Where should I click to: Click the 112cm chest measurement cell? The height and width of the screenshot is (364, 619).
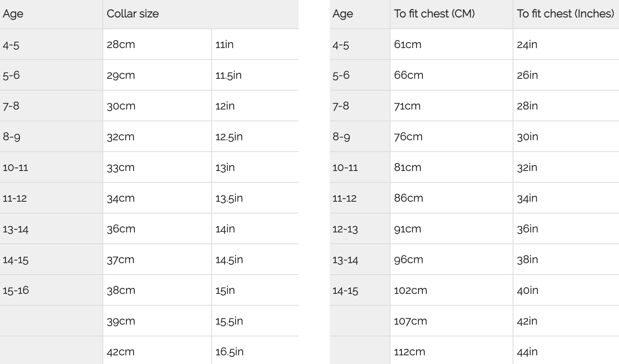[409, 352]
